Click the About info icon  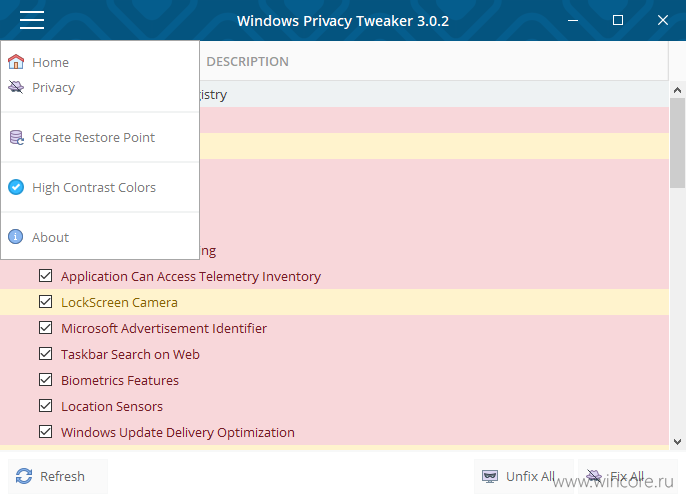pos(16,237)
